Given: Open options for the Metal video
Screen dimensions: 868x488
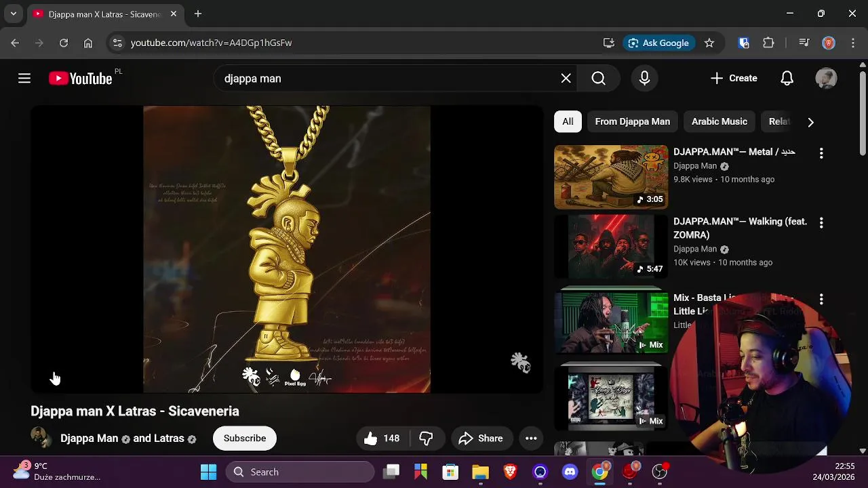Looking at the screenshot, I should tap(821, 153).
